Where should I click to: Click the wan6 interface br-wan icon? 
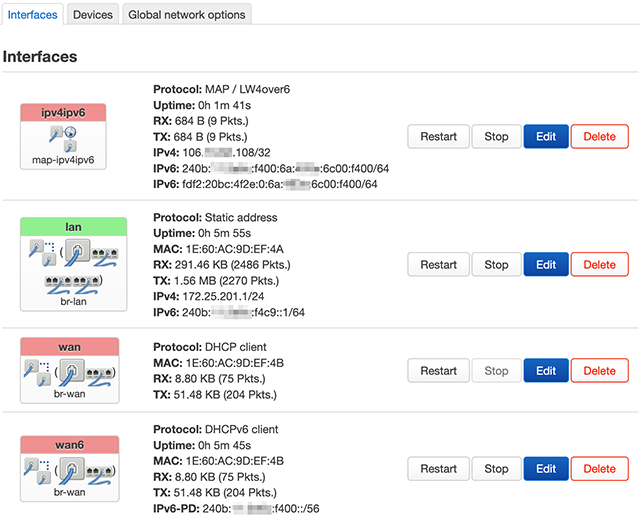point(69,472)
